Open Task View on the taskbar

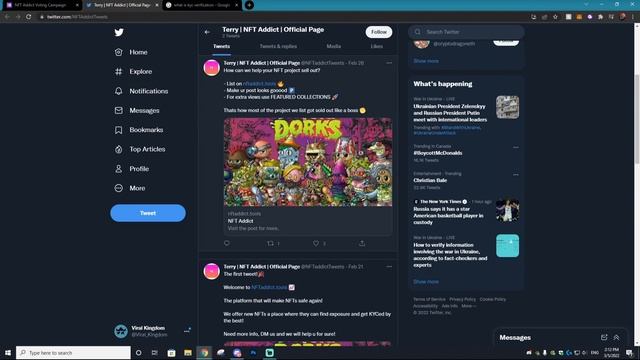tap(154, 353)
